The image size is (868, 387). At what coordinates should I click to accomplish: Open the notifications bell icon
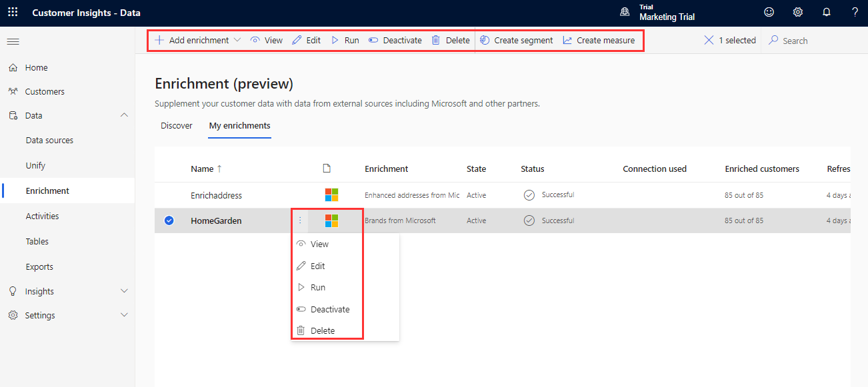[827, 13]
